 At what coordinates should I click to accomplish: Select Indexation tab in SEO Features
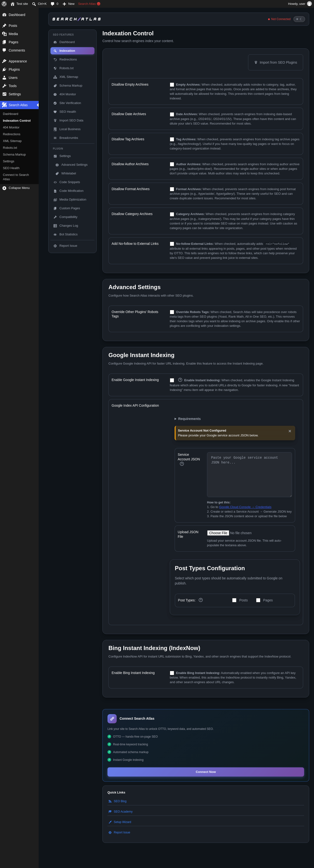(72, 51)
